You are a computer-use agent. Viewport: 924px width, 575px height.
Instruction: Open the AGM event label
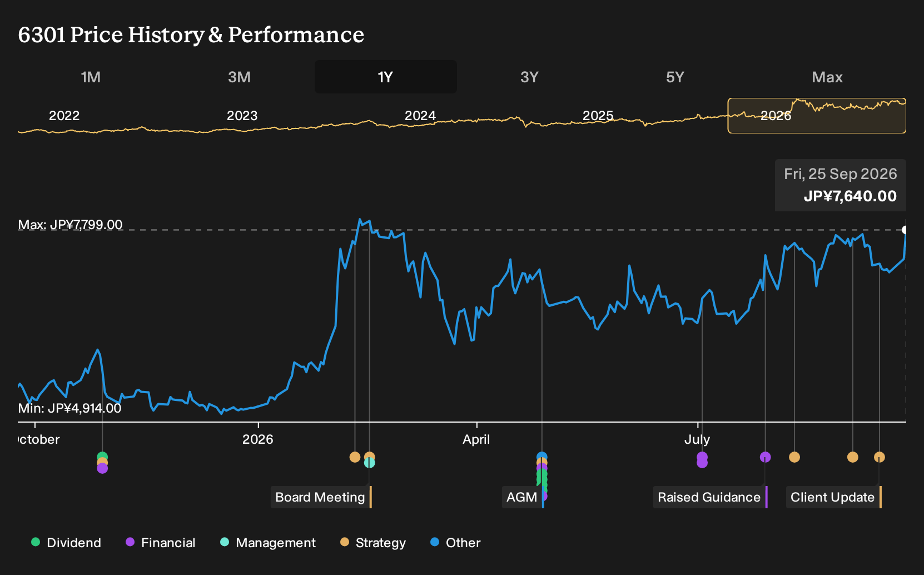[x=523, y=497]
